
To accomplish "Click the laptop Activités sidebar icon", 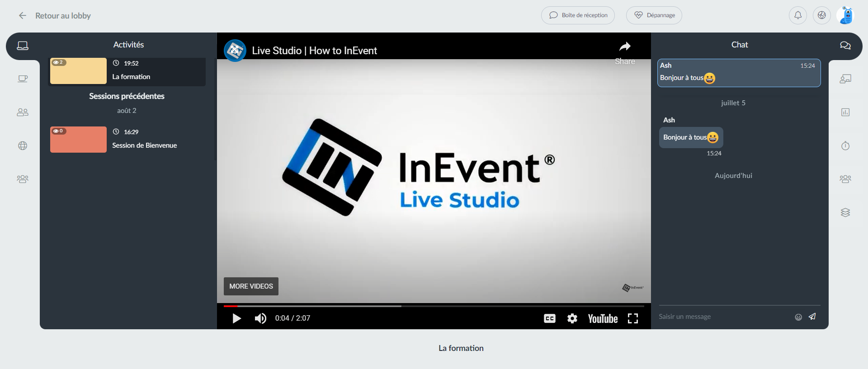I will 23,46.
